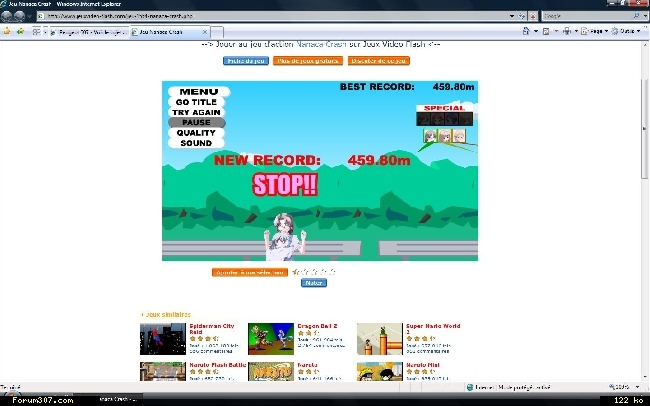This screenshot has height=406, width=650.
Task: Open the Super Mario World 2 game link
Action: 433,329
